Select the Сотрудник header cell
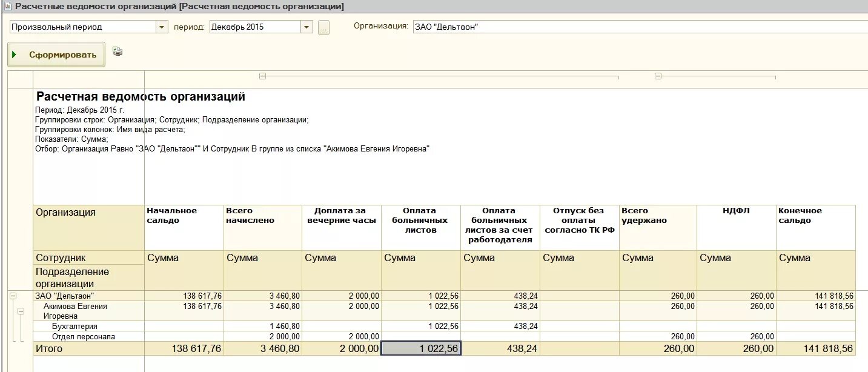The image size is (868, 372). click(89, 257)
